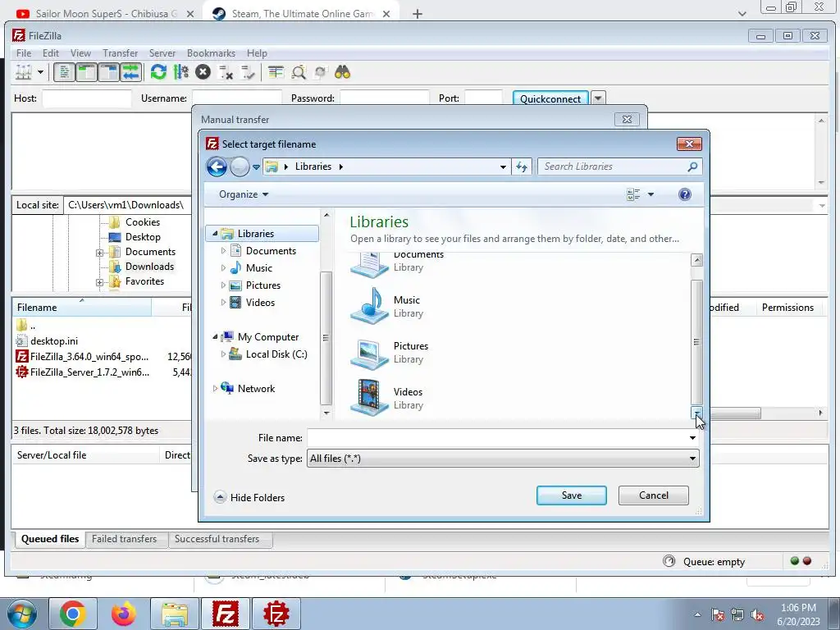
Task: Select Local Disk (C:) in navigation pane
Action: [276, 354]
